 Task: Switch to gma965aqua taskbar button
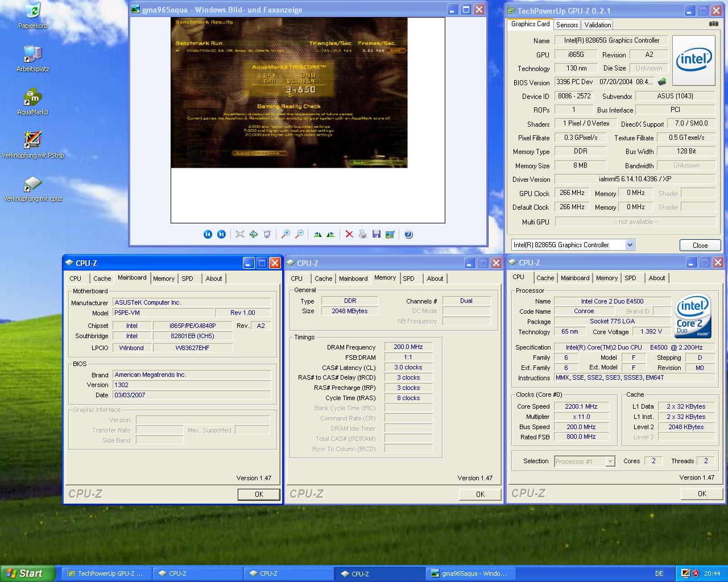pyautogui.click(x=471, y=573)
